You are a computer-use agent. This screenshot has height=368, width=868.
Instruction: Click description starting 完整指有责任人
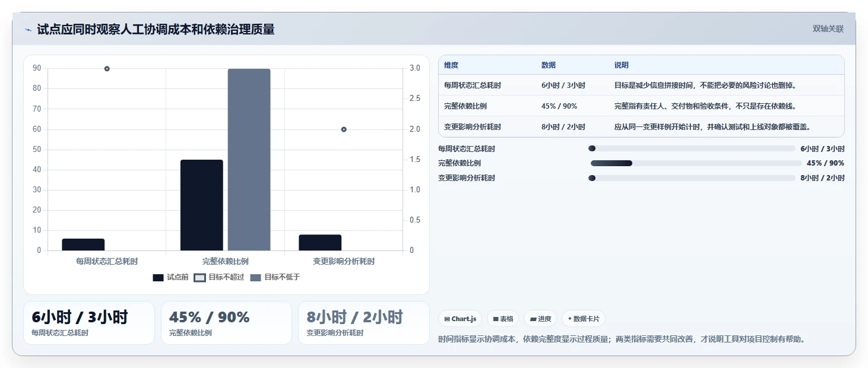(x=705, y=106)
